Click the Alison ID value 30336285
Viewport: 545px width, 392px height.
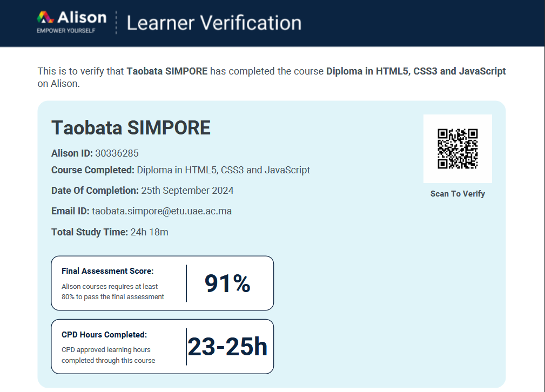pyautogui.click(x=117, y=153)
